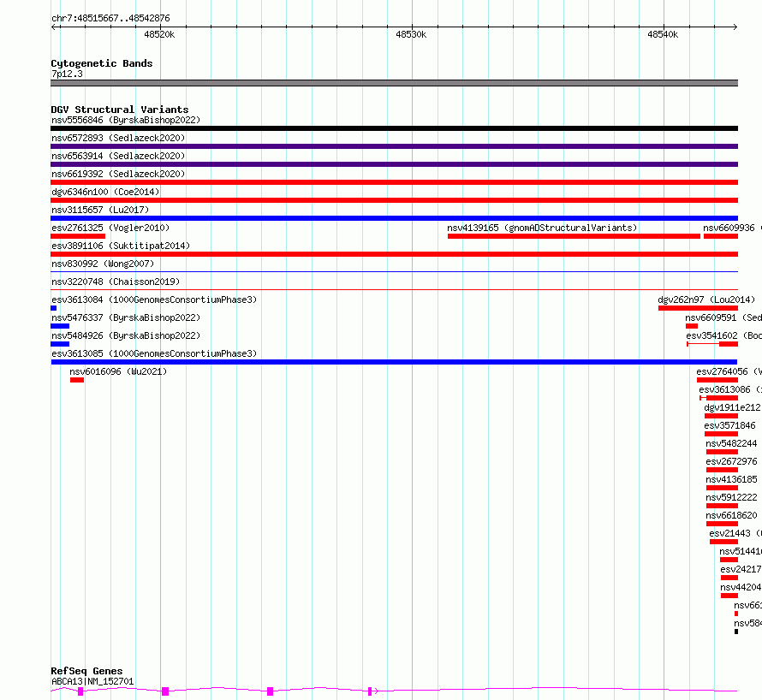Click the nsv6563914 (Sedlazeck2020) label
The width and height of the screenshot is (762, 700).
click(118, 156)
